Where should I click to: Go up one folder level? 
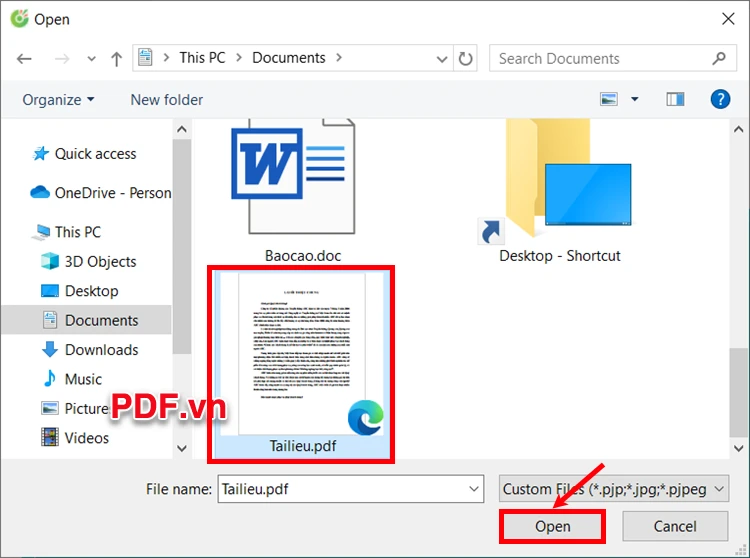(x=116, y=59)
